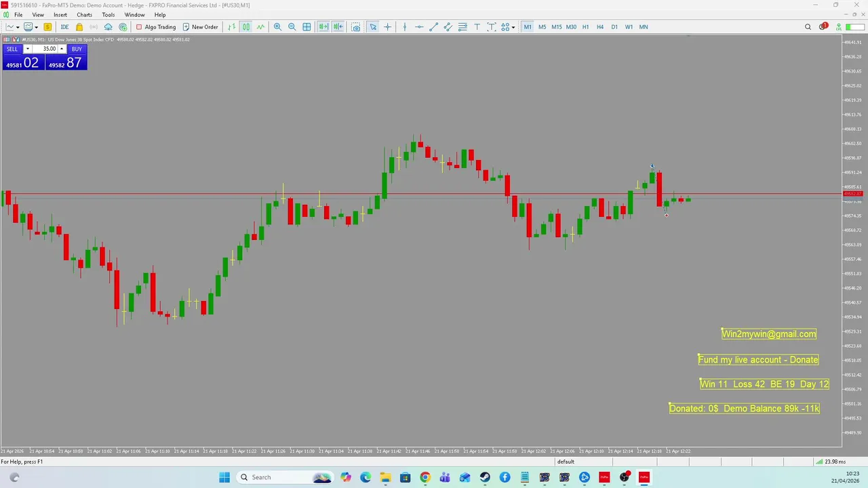Click the 23.98 ms connection status

tap(830, 462)
